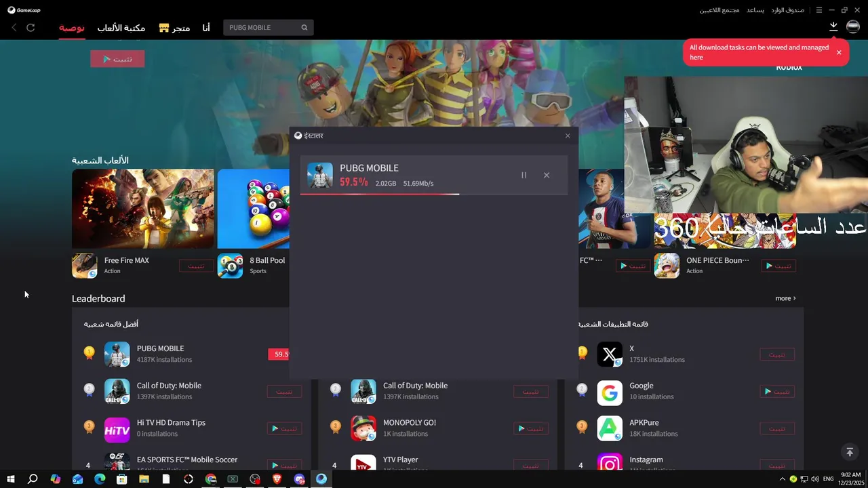Click the Google app icon
This screenshot has height=488, width=868.
610,392
